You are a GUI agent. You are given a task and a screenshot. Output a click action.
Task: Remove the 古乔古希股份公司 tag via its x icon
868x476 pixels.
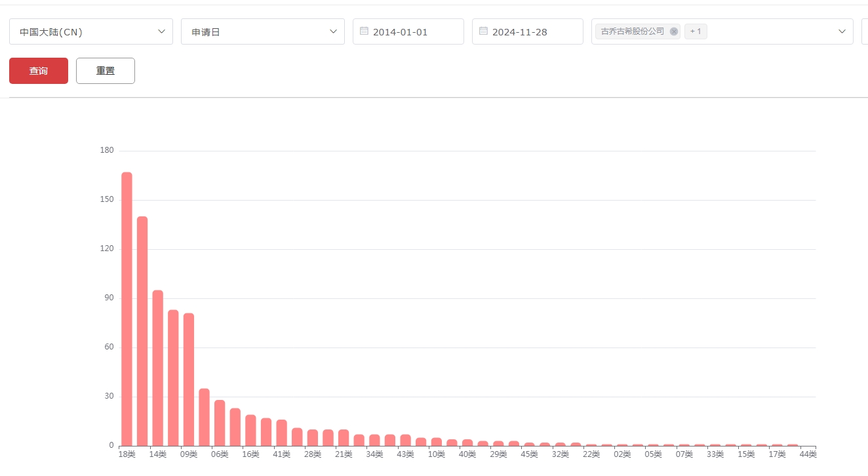(x=673, y=31)
